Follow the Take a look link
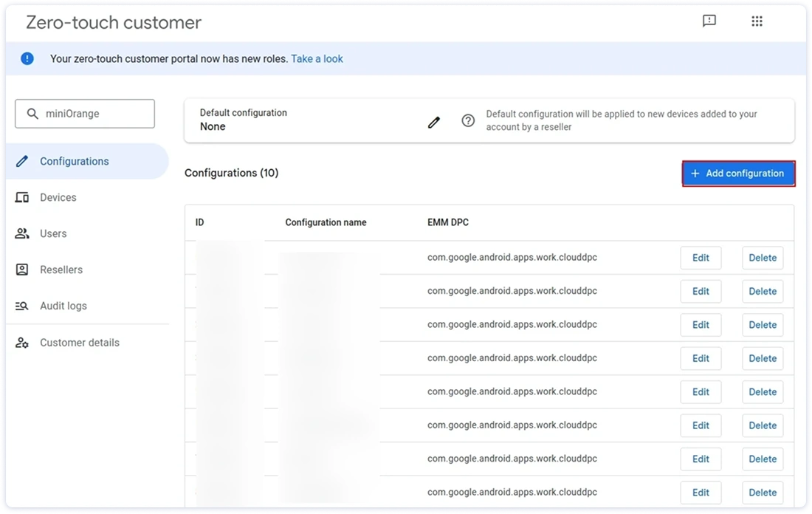812x514 pixels. point(317,58)
